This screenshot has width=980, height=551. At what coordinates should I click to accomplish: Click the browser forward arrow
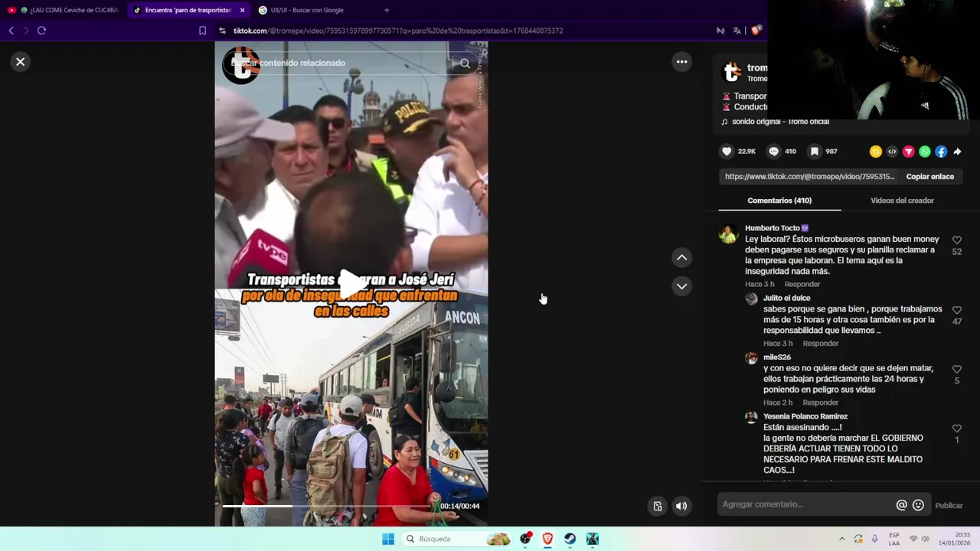[26, 31]
